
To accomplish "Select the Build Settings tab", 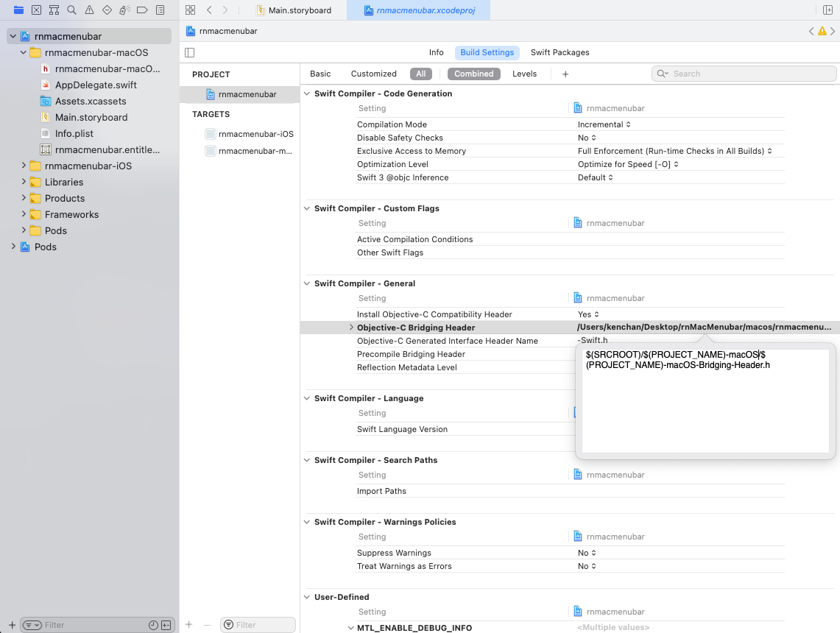I will (487, 52).
